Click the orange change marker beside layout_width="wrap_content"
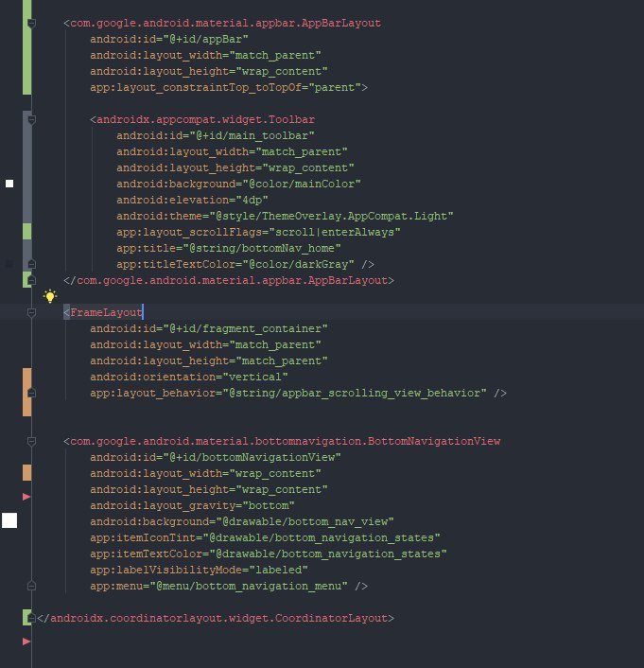Viewport: 644px width, 668px height. click(26, 473)
